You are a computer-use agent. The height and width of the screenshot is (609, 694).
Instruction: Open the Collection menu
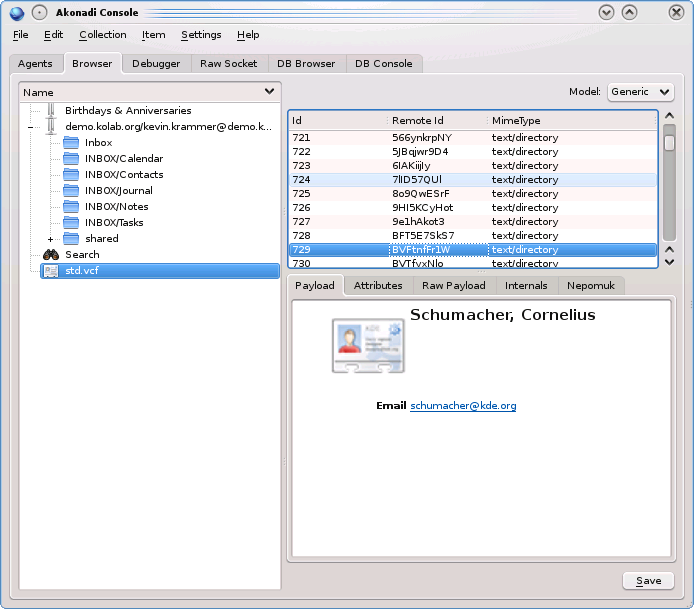(103, 35)
